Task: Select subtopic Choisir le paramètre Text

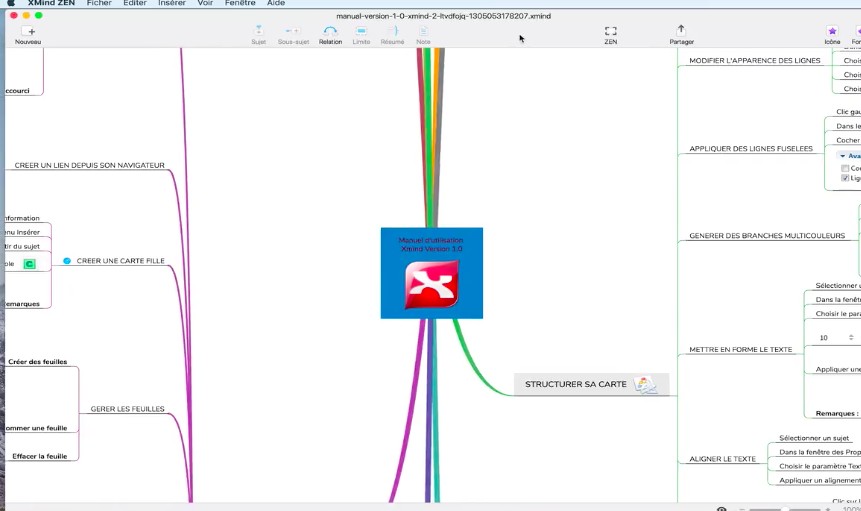Action: [820, 466]
